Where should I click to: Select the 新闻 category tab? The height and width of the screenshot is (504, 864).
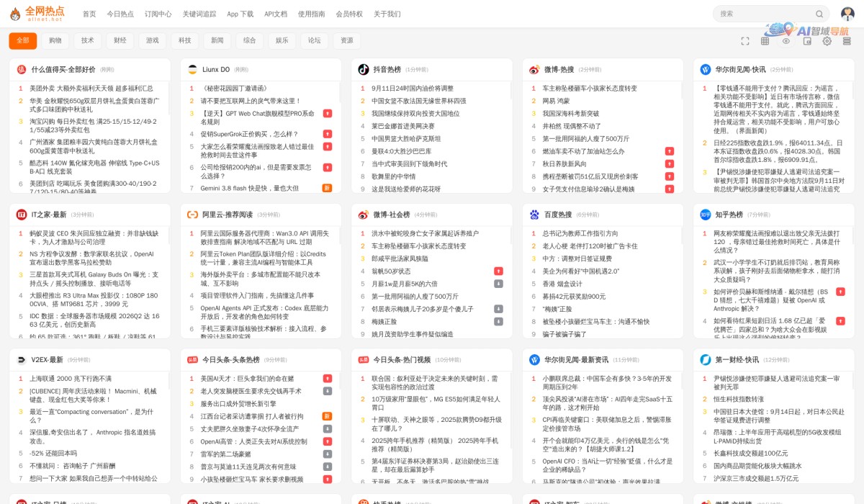pyautogui.click(x=217, y=41)
